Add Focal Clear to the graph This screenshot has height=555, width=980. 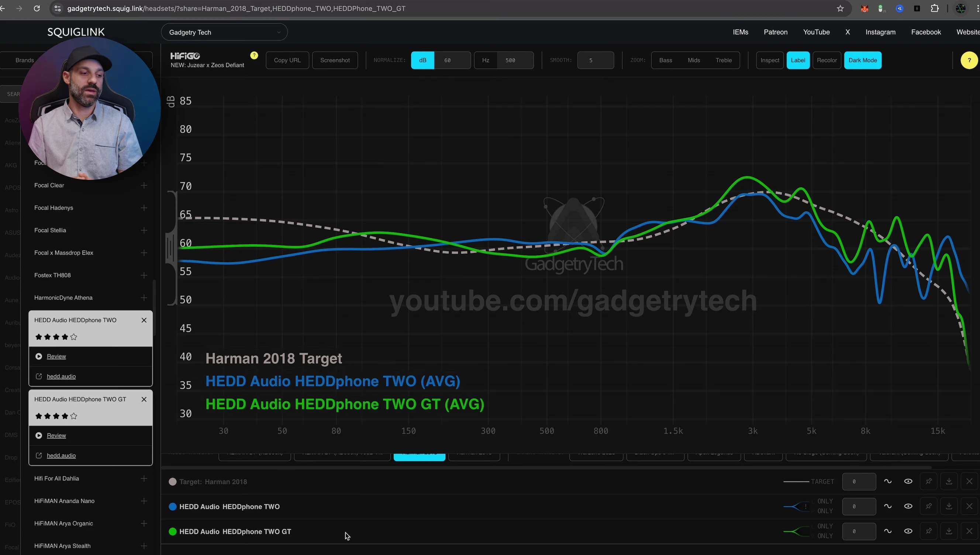tap(144, 185)
